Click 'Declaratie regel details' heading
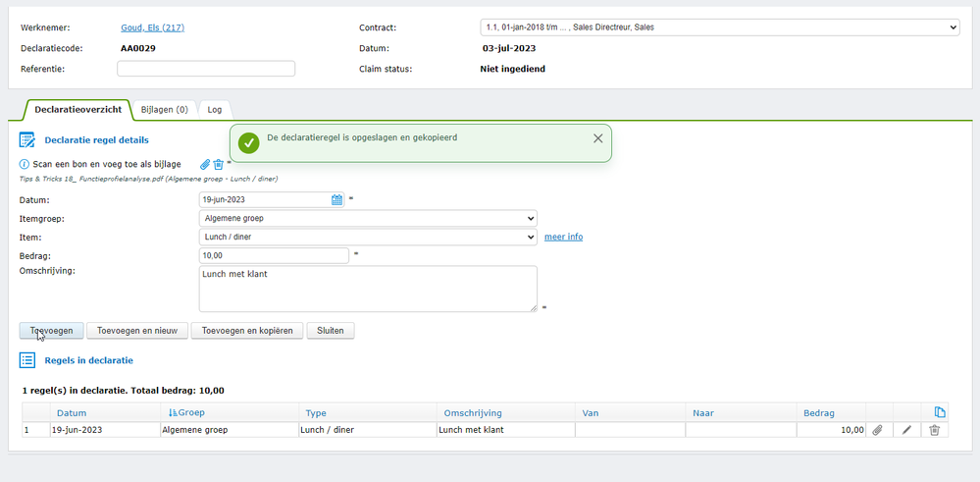The width and height of the screenshot is (980, 482). point(97,140)
